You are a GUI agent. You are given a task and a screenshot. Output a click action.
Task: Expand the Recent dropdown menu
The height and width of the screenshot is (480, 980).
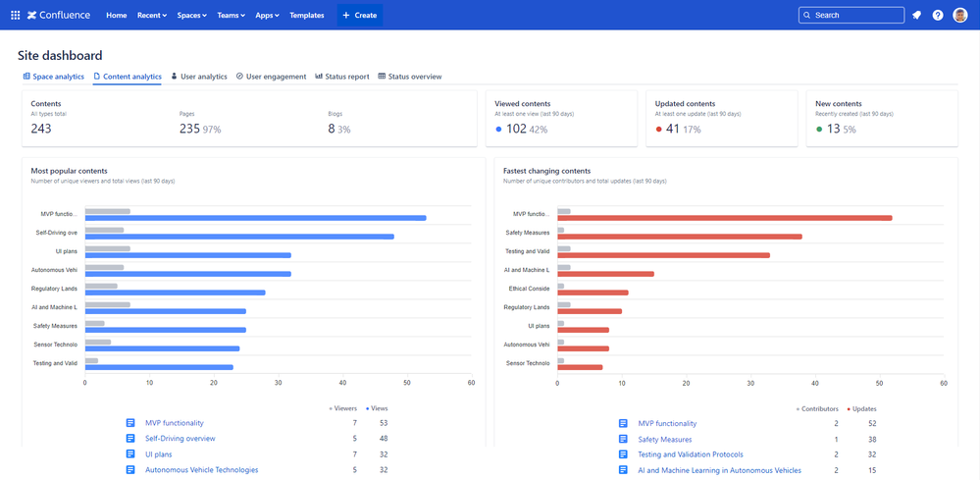(x=152, y=16)
